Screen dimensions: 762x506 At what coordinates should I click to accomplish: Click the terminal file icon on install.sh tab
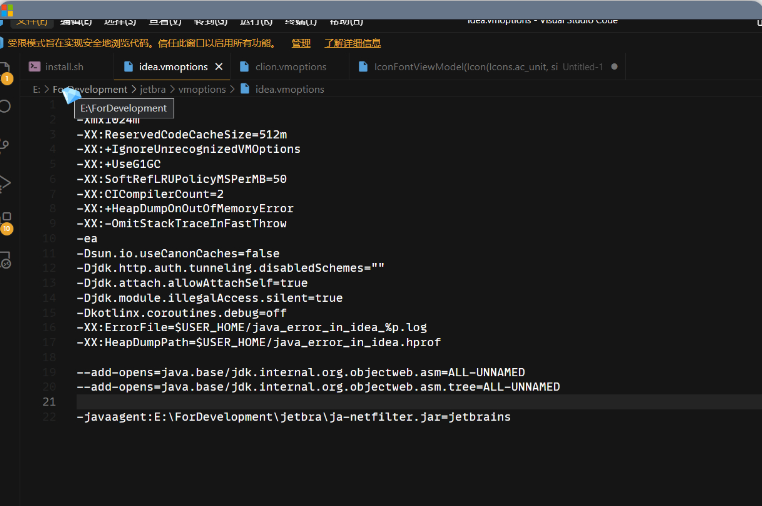35,67
